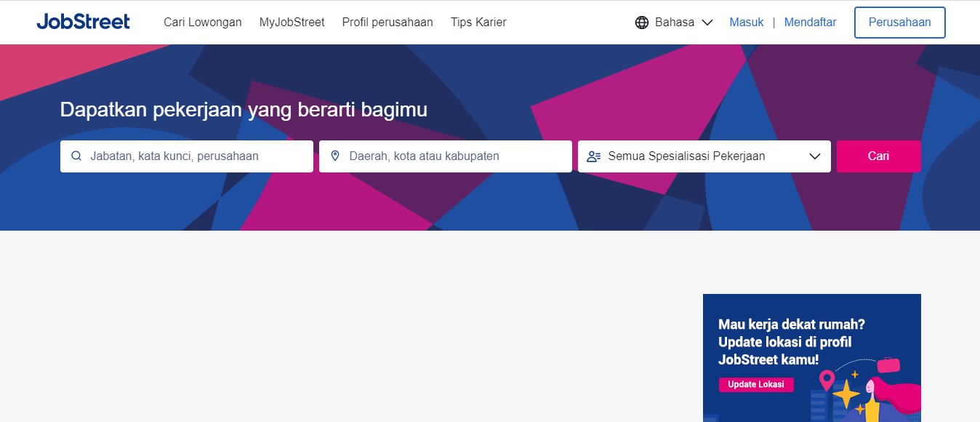Click the pink Cari search button
Image resolution: width=980 pixels, height=422 pixels.
pos(879,156)
